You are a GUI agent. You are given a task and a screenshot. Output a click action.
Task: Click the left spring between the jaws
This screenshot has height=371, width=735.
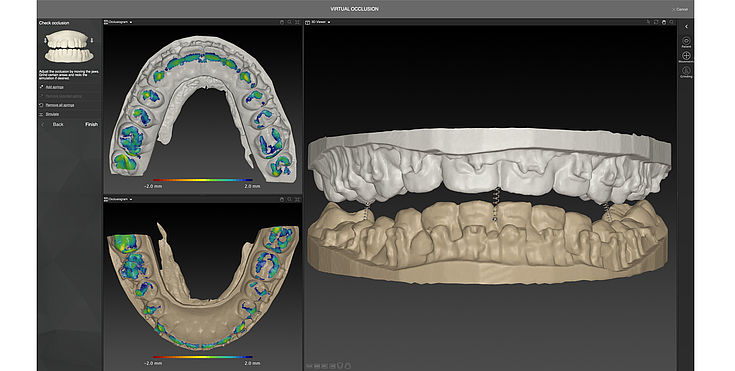tap(367, 210)
